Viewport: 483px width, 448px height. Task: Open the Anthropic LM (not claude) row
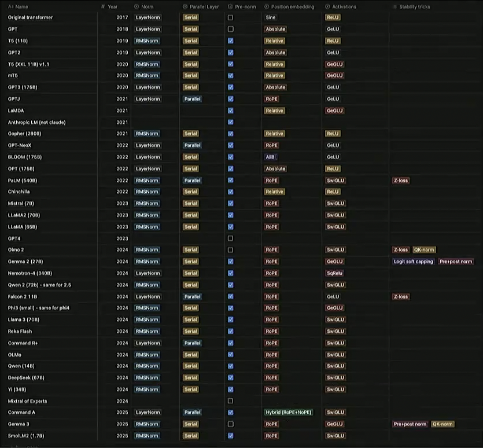[36, 122]
